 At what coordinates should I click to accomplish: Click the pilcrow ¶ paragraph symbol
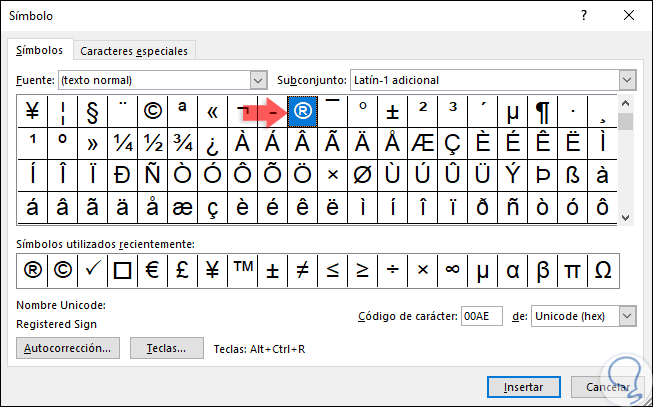(542, 112)
